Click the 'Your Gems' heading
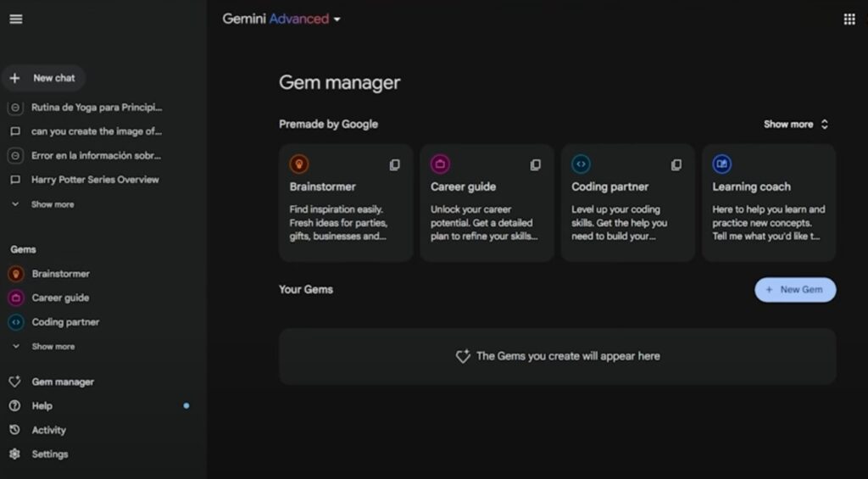 tap(306, 290)
